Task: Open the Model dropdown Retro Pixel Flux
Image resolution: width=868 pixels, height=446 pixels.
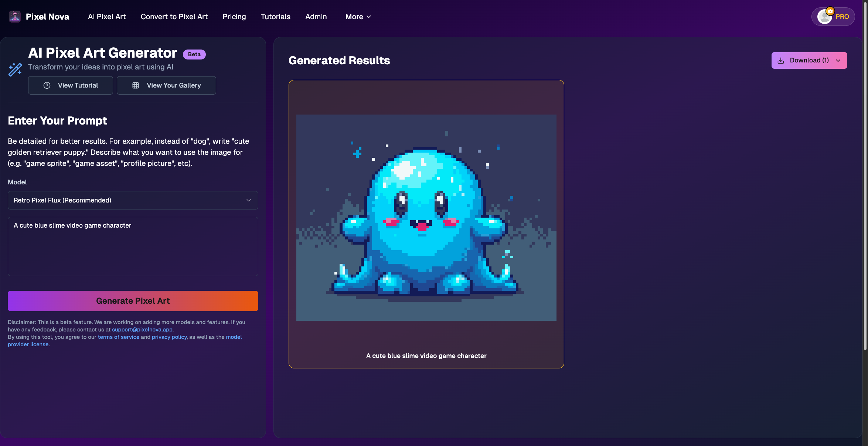Action: [133, 200]
